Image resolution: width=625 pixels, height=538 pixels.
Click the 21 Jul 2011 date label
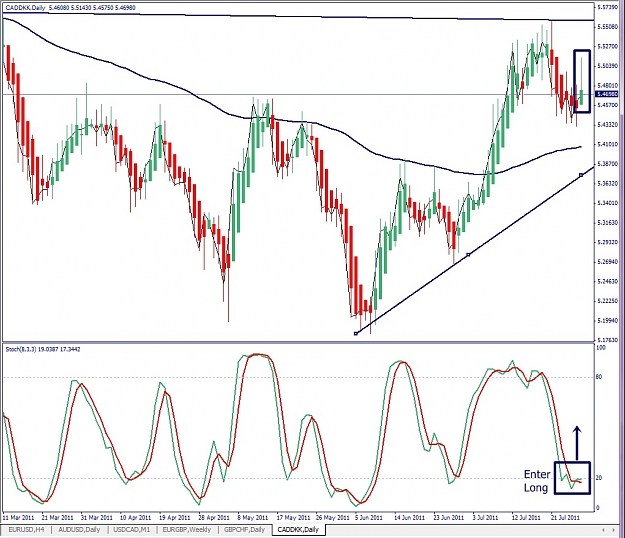pyautogui.click(x=565, y=518)
